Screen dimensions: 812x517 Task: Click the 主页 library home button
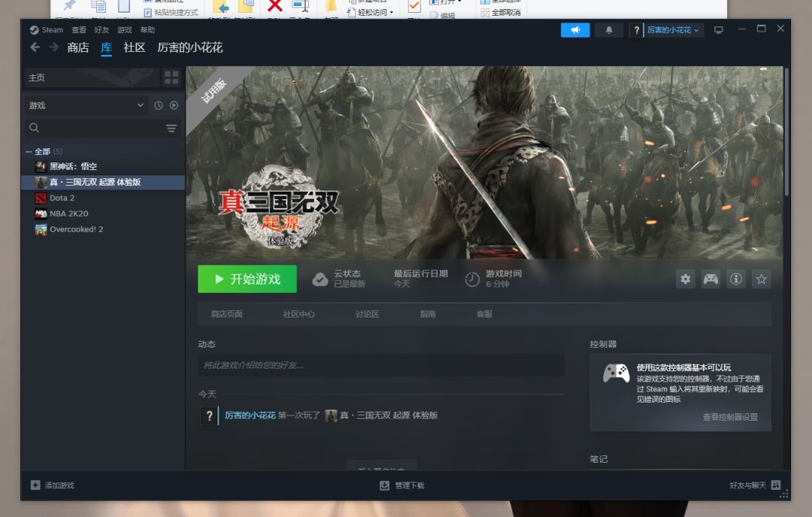pos(92,78)
